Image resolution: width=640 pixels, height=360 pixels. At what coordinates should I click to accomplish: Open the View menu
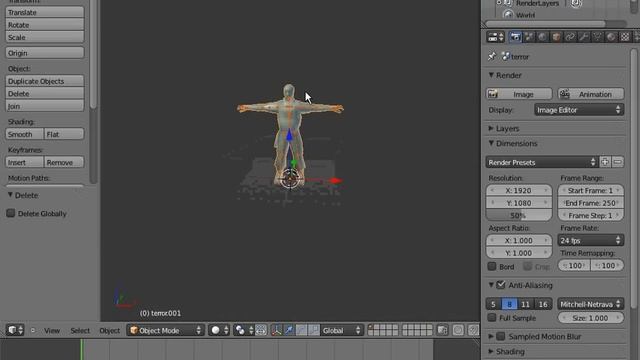[52, 330]
